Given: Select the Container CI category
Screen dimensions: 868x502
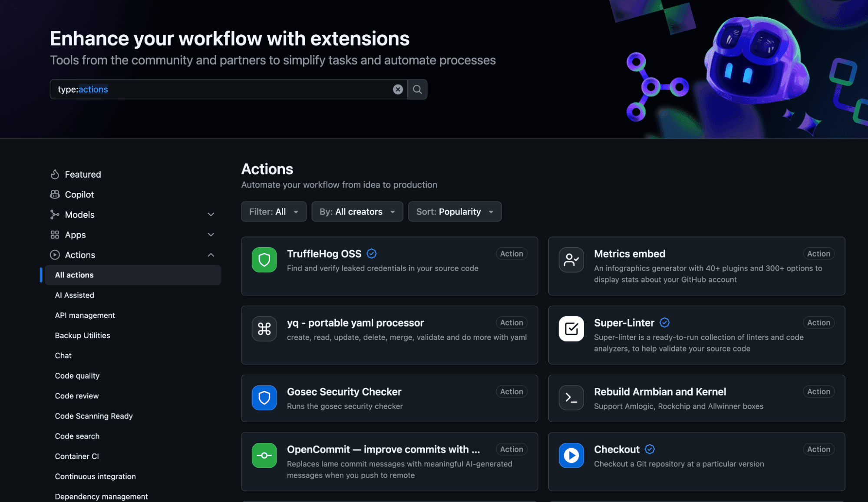Looking at the screenshot, I should coord(77,456).
